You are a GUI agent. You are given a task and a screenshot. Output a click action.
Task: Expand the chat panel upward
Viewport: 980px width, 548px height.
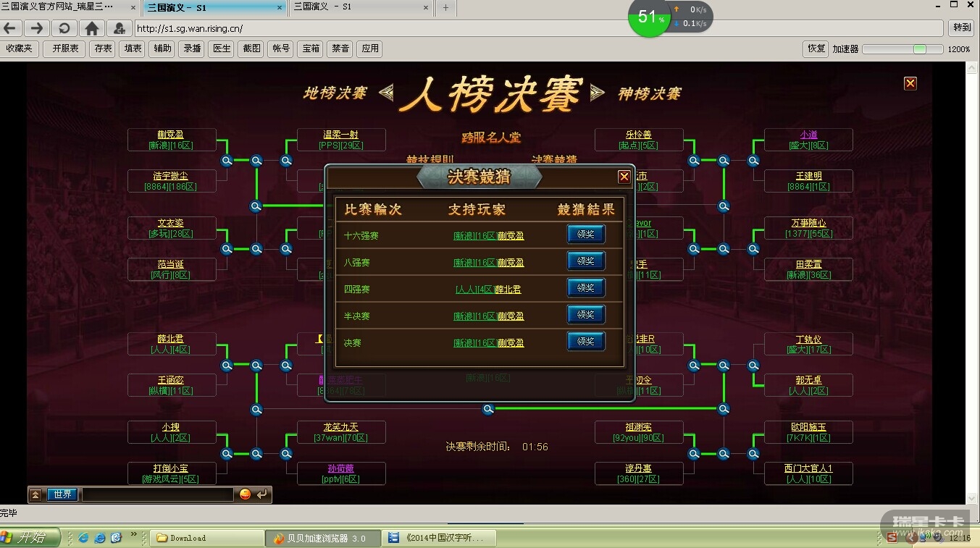click(x=35, y=494)
